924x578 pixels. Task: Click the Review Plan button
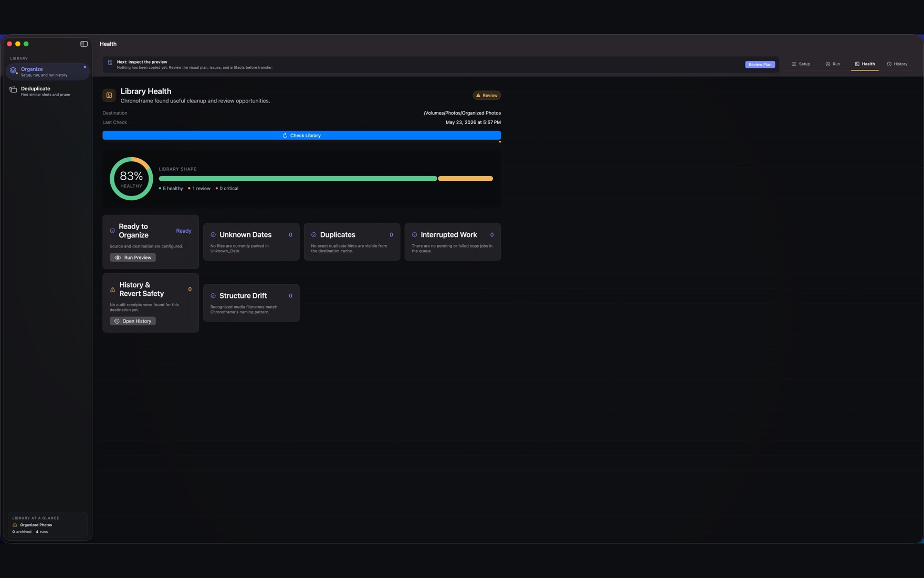760,65
